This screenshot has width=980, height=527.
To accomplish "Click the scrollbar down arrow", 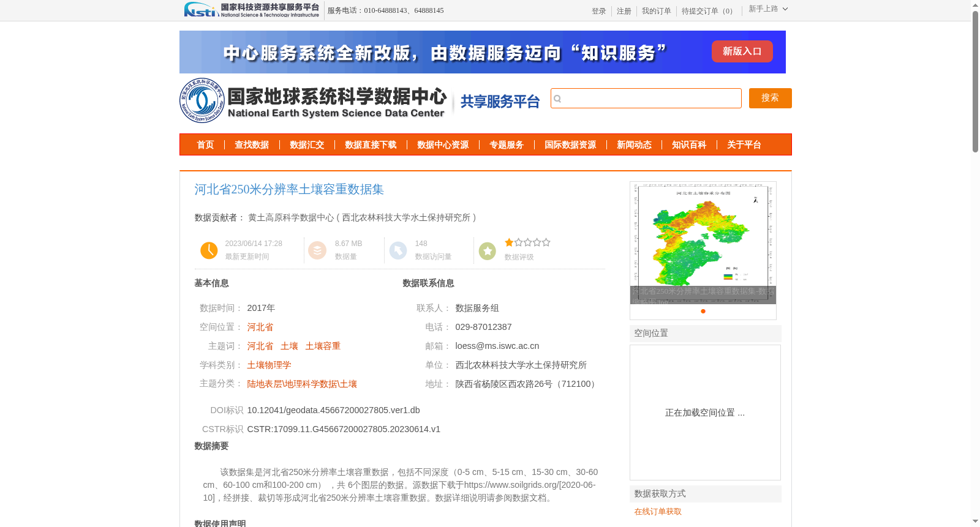I will pyautogui.click(x=975, y=521).
